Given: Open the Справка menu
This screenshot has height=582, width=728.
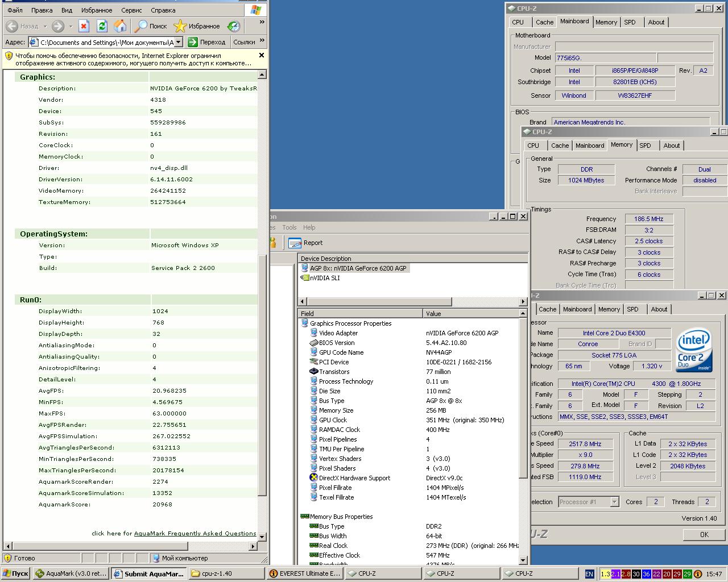Looking at the screenshot, I should (x=163, y=10).
